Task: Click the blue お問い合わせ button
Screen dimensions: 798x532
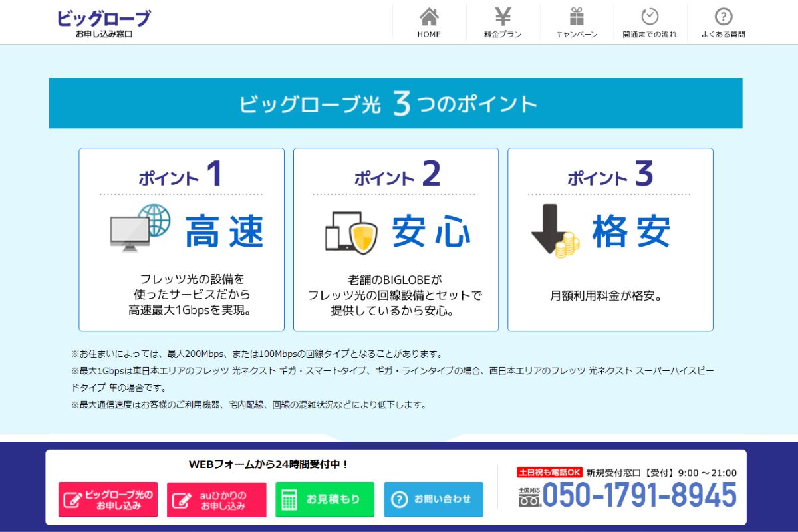Action: tap(433, 499)
